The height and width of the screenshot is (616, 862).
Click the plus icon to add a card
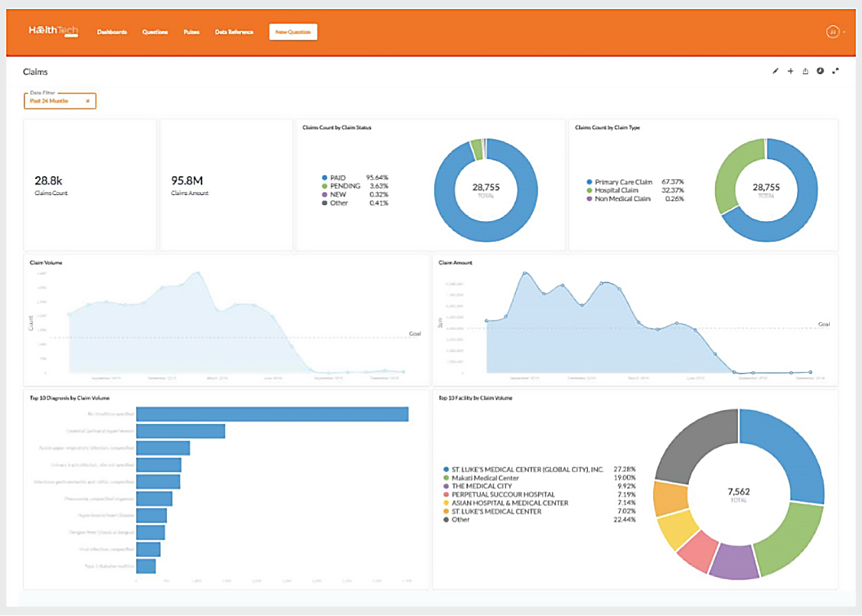[x=790, y=71]
